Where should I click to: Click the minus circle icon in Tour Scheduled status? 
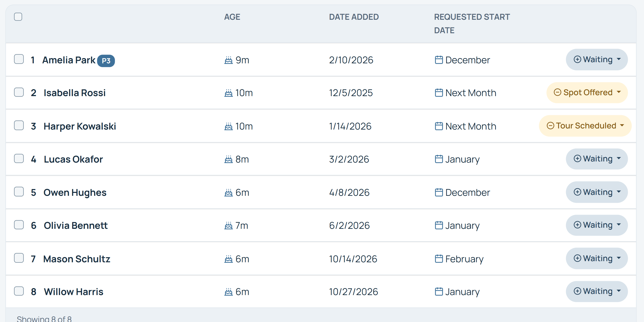point(550,126)
